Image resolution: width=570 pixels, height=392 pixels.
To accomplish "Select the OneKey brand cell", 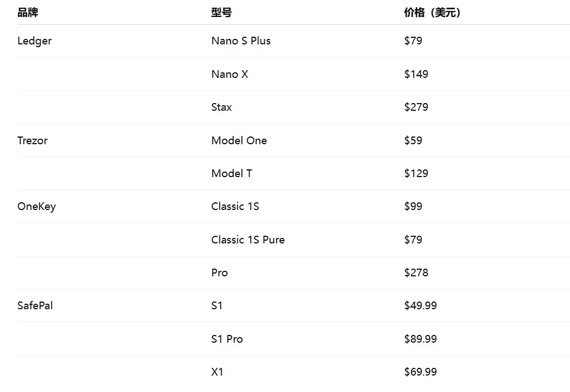I will pyautogui.click(x=37, y=207).
